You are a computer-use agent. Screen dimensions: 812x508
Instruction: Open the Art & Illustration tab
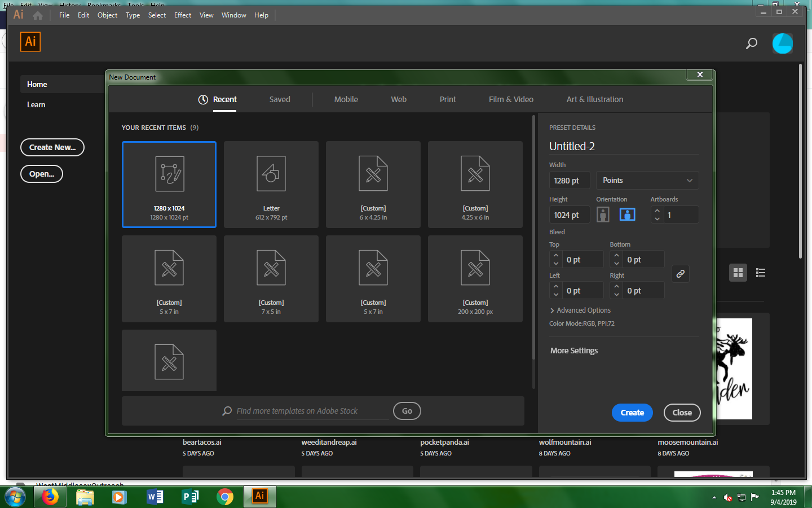[x=595, y=99]
